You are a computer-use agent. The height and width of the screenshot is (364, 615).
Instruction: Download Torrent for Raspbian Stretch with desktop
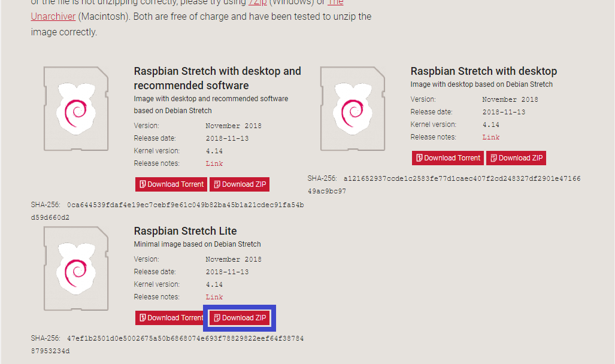[x=447, y=158]
